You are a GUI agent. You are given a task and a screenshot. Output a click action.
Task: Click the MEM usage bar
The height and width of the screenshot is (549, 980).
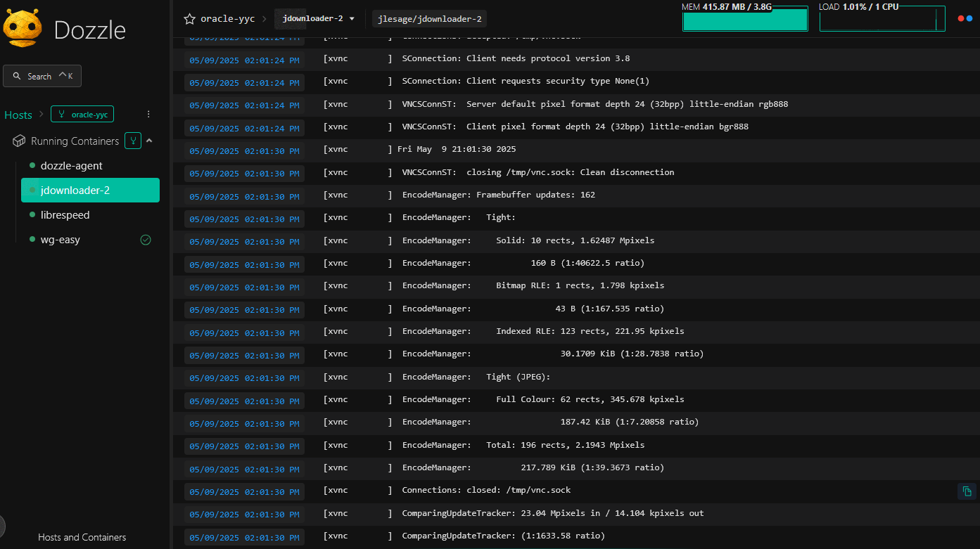(745, 18)
